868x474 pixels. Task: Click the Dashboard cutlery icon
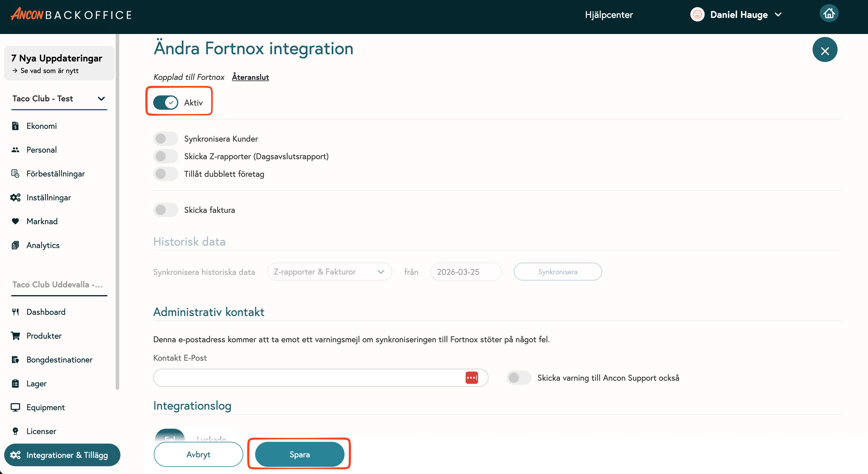(15, 312)
